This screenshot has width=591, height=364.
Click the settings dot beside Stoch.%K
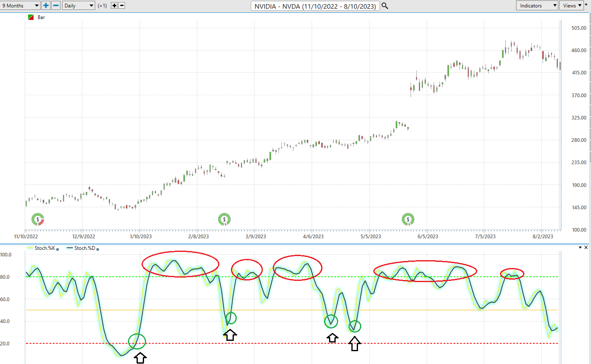coord(58,249)
